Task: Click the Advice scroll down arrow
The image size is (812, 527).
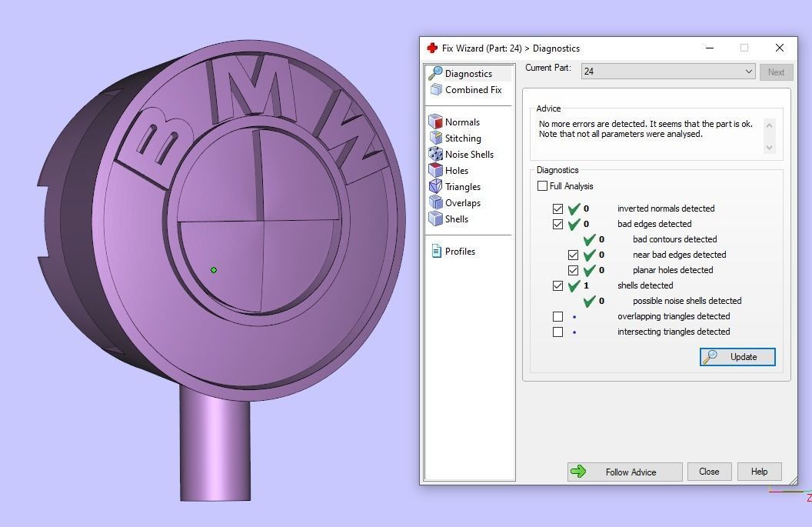Action: point(769,148)
